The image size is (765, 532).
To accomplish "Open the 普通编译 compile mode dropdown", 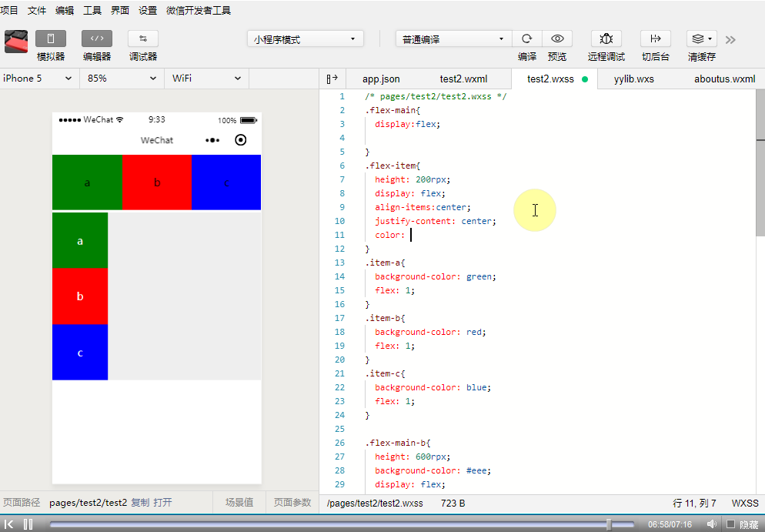I will pyautogui.click(x=454, y=39).
